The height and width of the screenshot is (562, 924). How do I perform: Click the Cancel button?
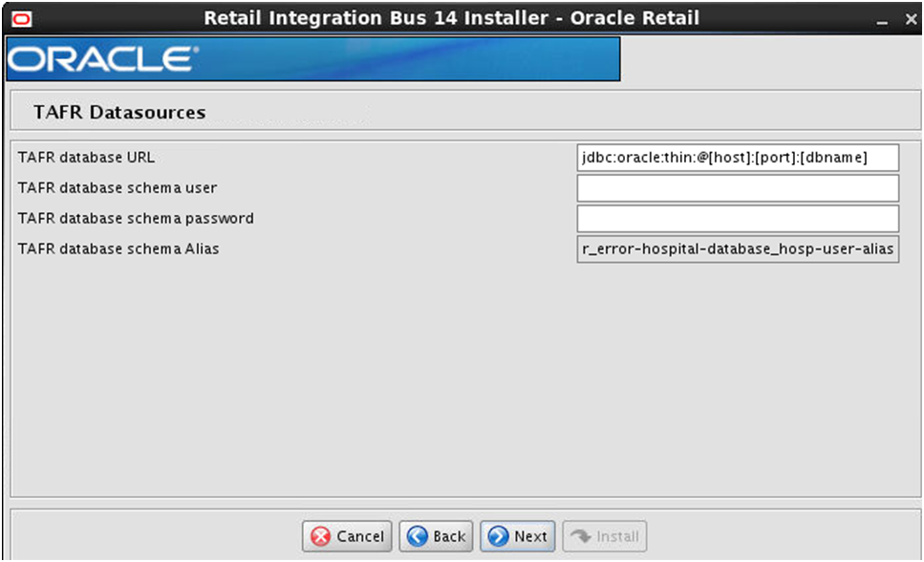pos(347,536)
